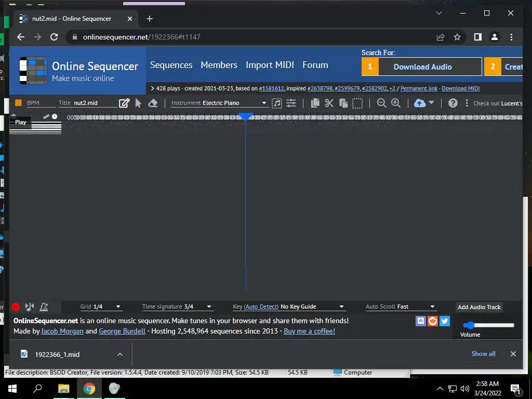Open File Explorer from the taskbar
This screenshot has width=532, height=399.
point(63,389)
